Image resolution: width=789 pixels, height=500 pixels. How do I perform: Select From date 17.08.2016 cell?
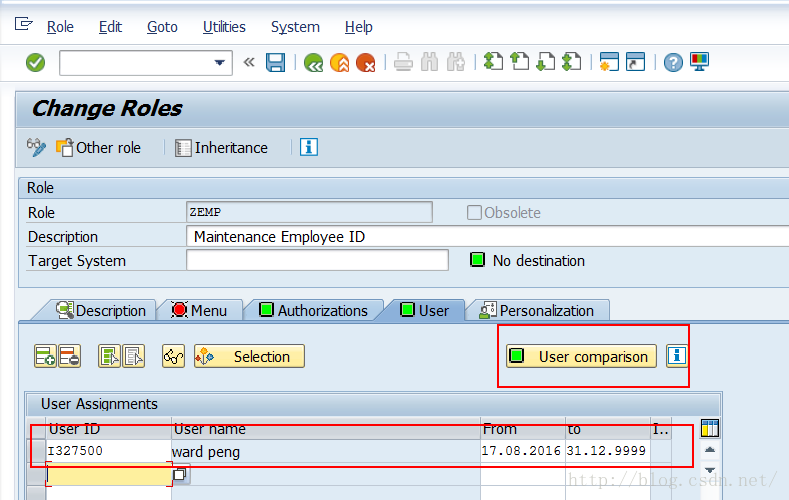523,451
